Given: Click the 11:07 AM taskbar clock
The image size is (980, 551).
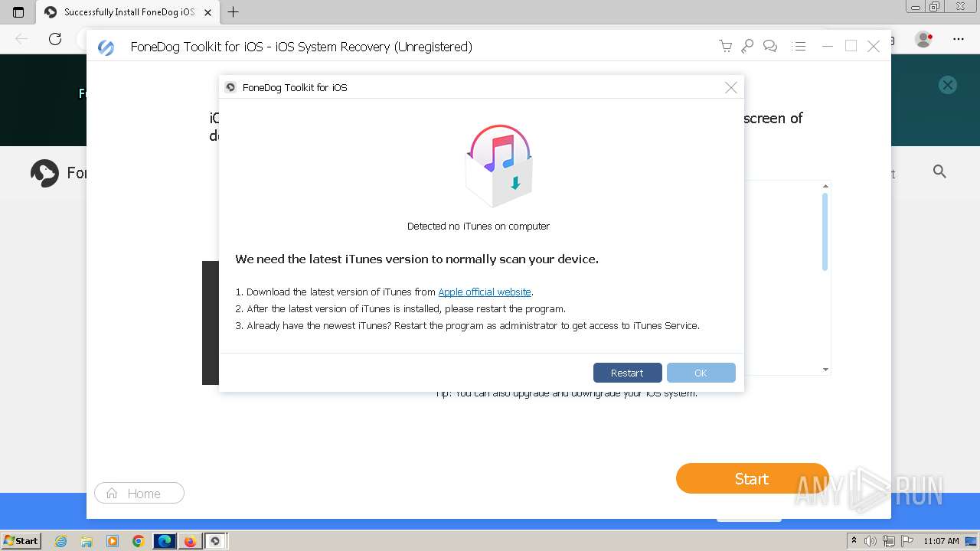Looking at the screenshot, I should (x=941, y=541).
